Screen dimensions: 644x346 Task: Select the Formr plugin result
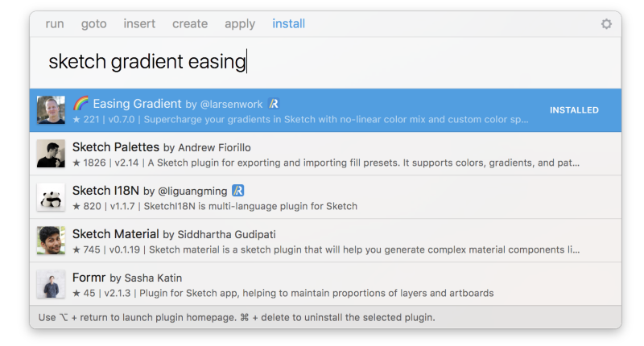point(325,284)
